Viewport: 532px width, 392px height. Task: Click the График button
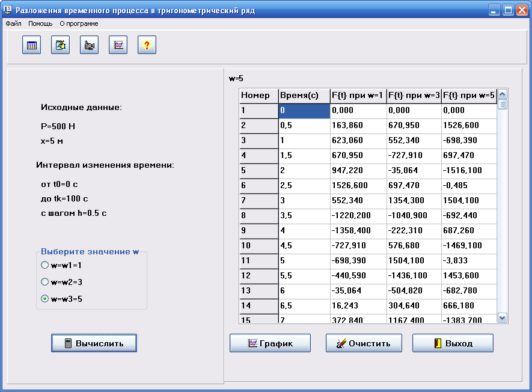point(270,343)
